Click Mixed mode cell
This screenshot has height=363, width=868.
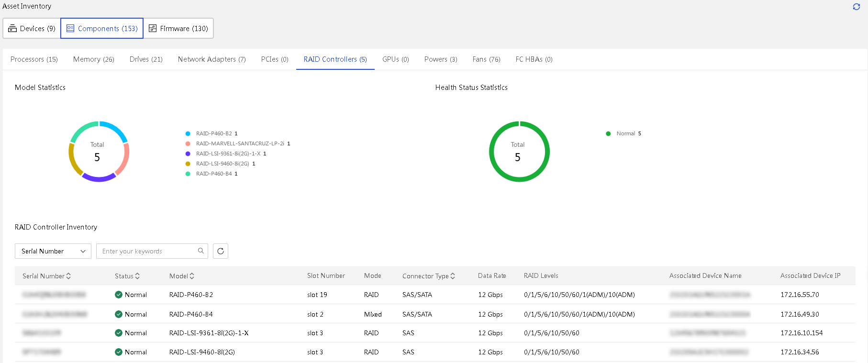(x=373, y=314)
